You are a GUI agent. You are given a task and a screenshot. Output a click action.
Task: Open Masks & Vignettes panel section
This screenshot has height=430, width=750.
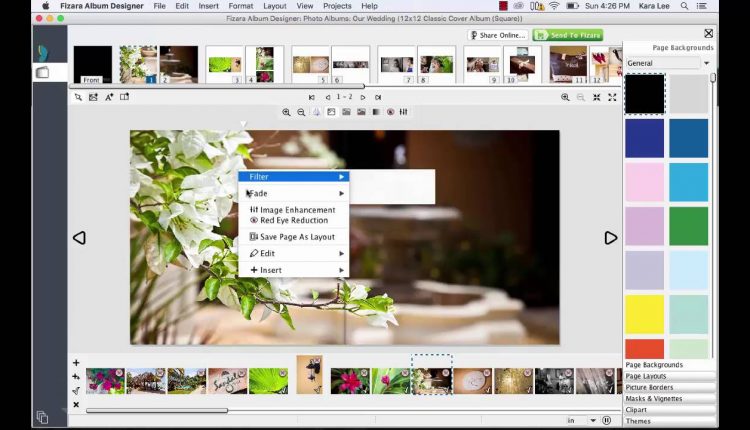(x=670, y=398)
